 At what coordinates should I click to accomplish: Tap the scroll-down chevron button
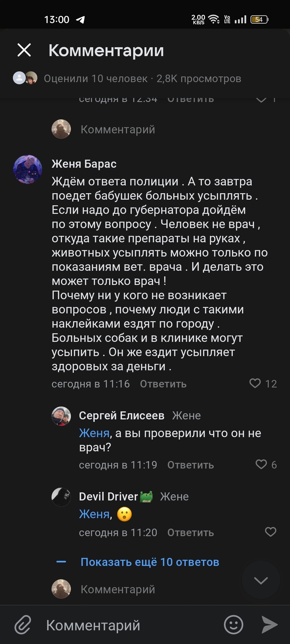click(261, 580)
